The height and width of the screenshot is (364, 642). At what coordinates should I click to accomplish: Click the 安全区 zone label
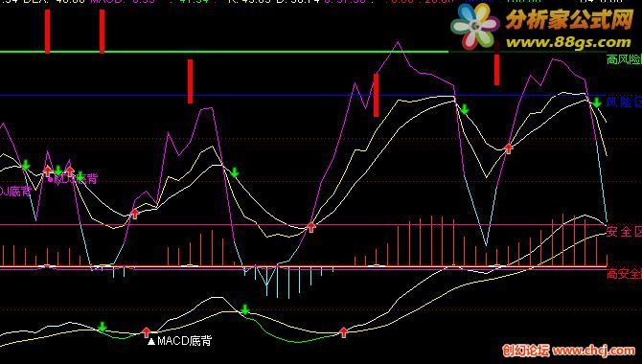click(624, 232)
